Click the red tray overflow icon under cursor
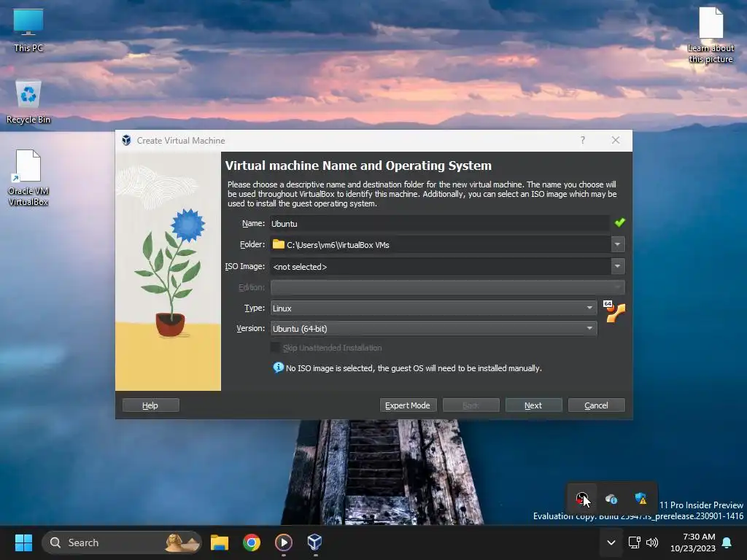 tap(581, 499)
